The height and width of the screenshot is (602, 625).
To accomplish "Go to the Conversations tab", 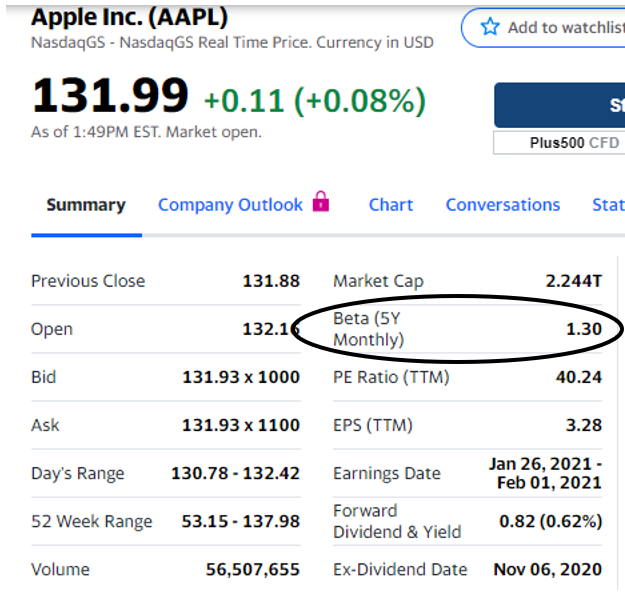I will click(503, 205).
